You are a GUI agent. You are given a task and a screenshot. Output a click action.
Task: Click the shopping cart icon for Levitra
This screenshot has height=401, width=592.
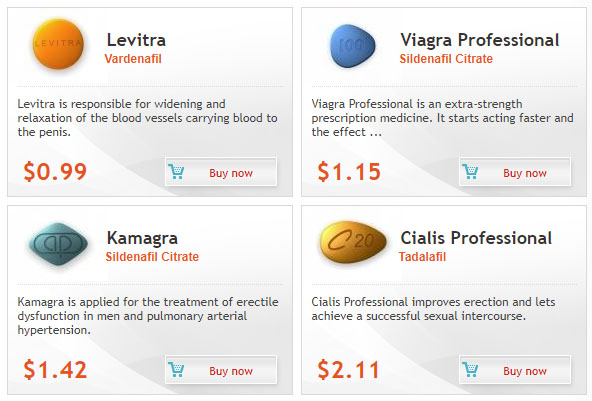pyautogui.click(x=176, y=172)
